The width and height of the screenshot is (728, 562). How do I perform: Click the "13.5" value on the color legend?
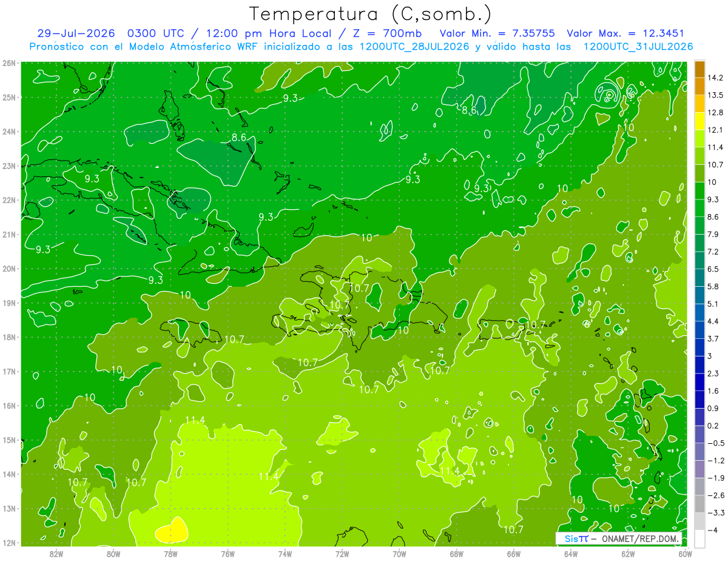(x=716, y=95)
